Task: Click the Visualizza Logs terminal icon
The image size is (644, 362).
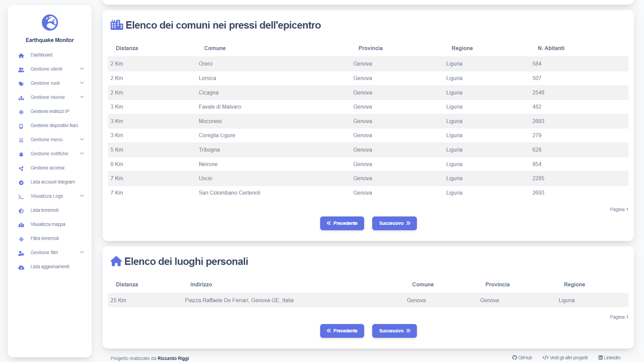Action: click(x=21, y=197)
